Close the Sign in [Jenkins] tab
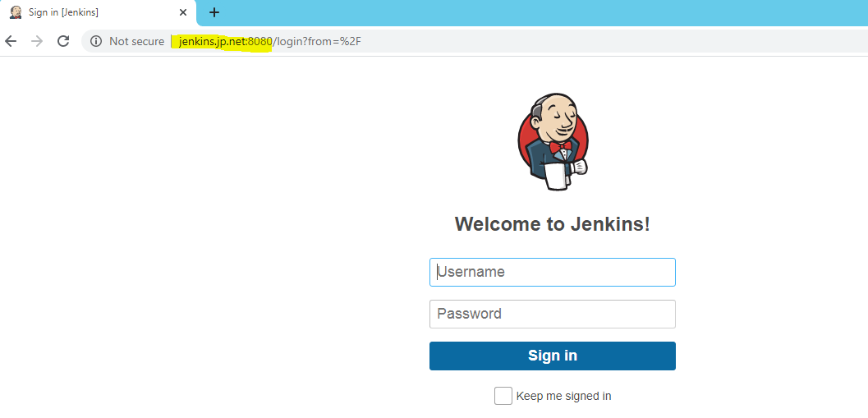Viewport: 868px width, 418px height. (183, 12)
